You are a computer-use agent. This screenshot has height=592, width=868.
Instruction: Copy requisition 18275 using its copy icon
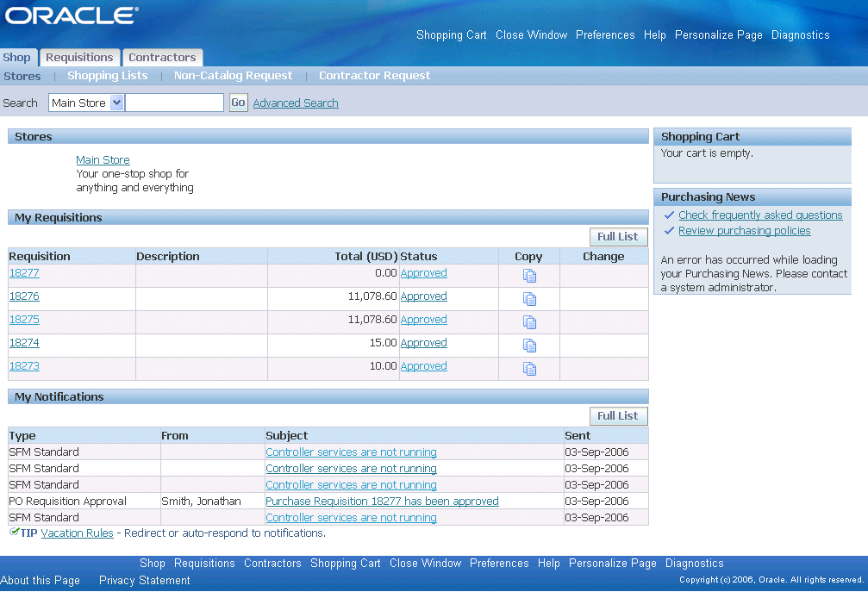click(529, 322)
